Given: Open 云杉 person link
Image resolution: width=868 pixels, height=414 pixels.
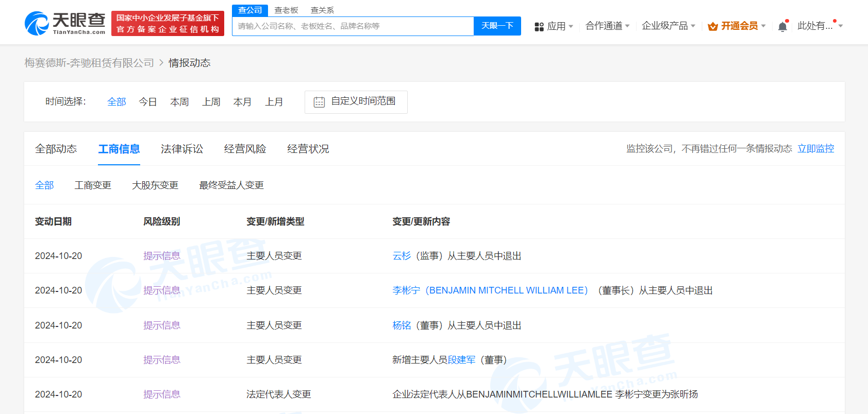Looking at the screenshot, I should 402,256.
